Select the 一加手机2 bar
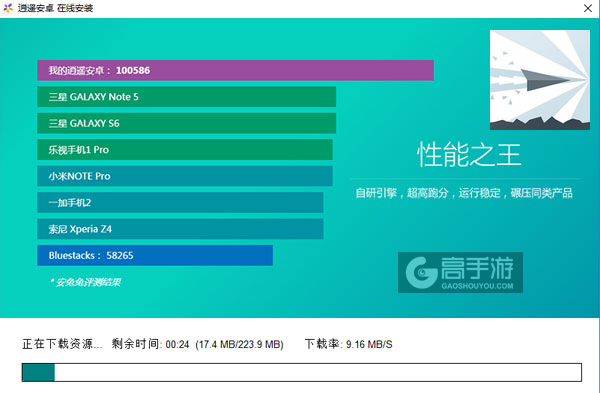600x393 pixels. (180, 202)
